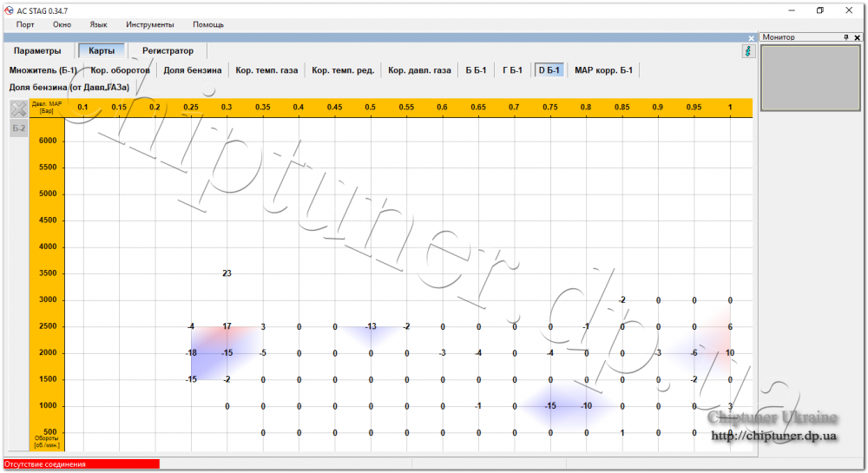
Task: Select the Б Б-1 map tab
Action: click(476, 70)
